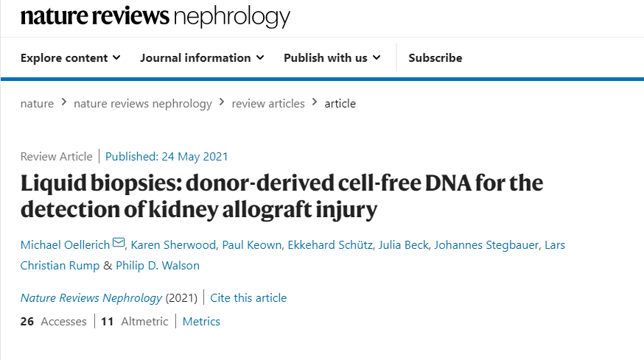Select author Karen Sherwood
Viewport: 644px width, 360px height.
tap(174, 244)
